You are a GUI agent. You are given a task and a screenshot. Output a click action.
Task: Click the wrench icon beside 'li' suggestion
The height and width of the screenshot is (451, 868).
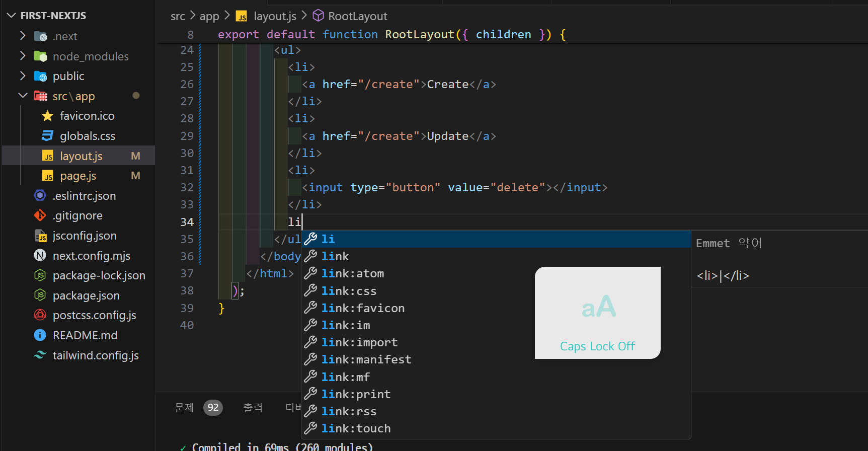pos(310,239)
